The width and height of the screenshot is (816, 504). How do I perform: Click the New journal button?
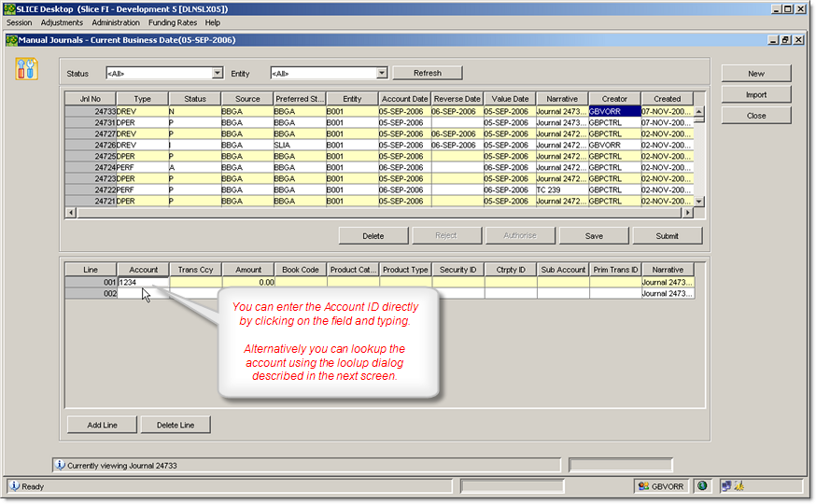(755, 73)
